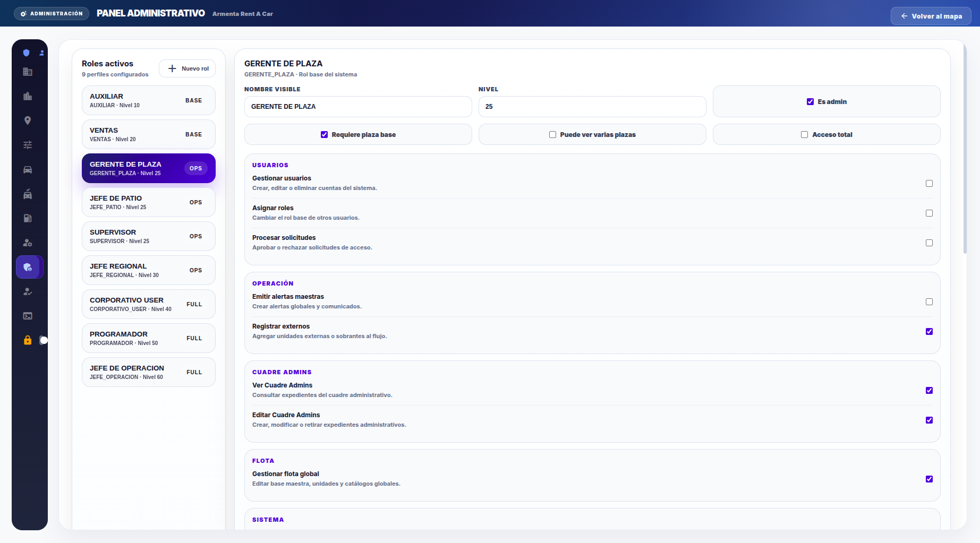Select the CORPORATIVO USER role card

149,304
